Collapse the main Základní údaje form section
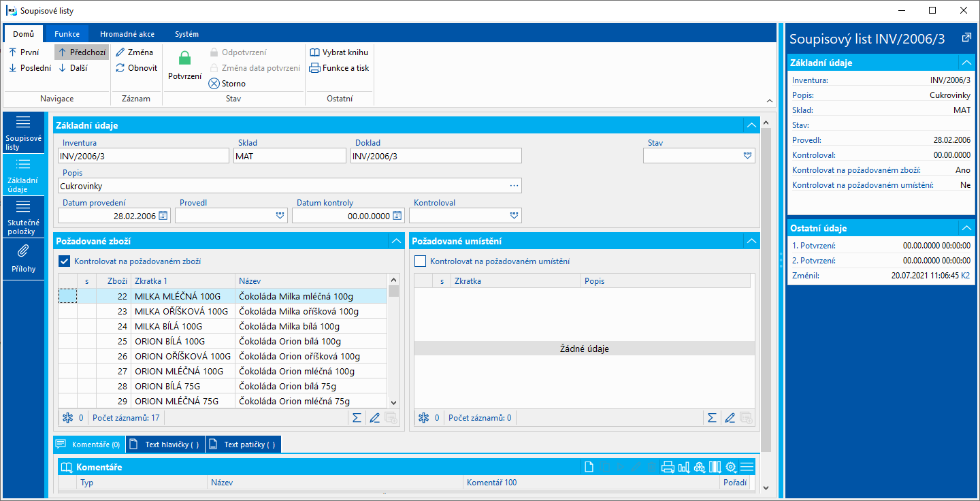This screenshot has width=980, height=501. point(751,125)
